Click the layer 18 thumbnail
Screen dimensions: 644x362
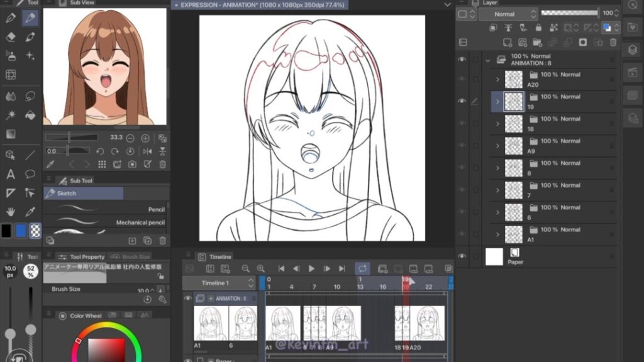(514, 124)
